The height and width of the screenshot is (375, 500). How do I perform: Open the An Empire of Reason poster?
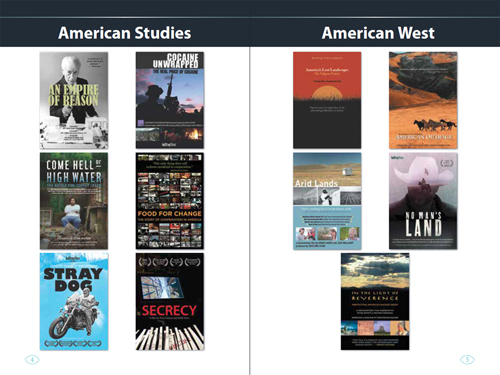point(74,100)
